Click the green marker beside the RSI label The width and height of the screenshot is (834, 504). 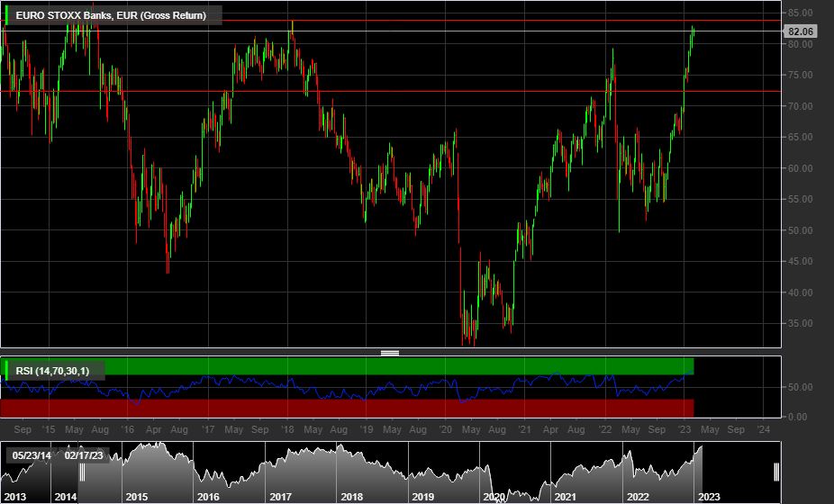coord(7,370)
